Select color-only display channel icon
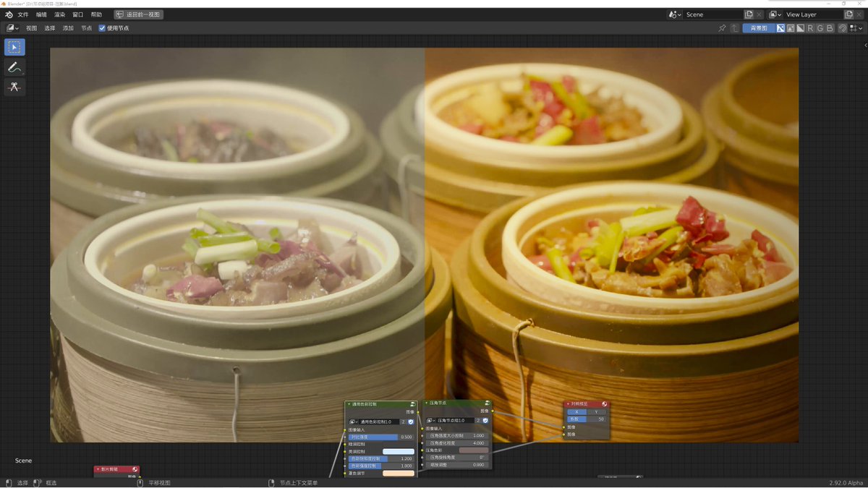The height and width of the screenshot is (488, 868). point(791,28)
